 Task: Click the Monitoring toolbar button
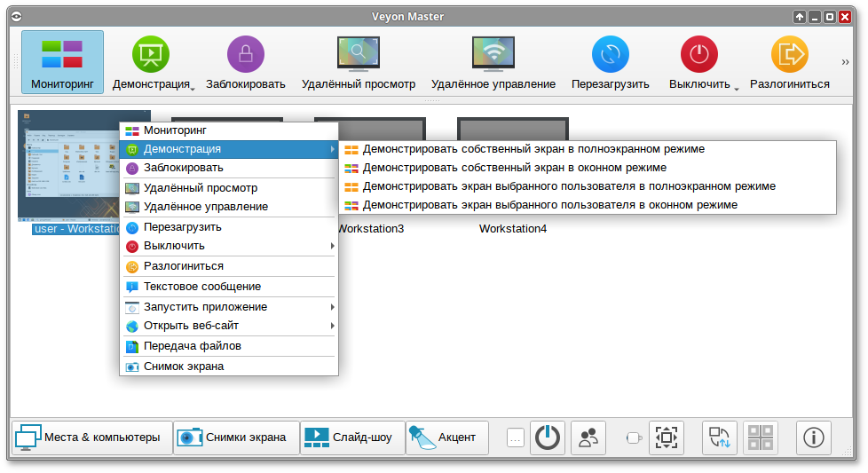[x=62, y=62]
